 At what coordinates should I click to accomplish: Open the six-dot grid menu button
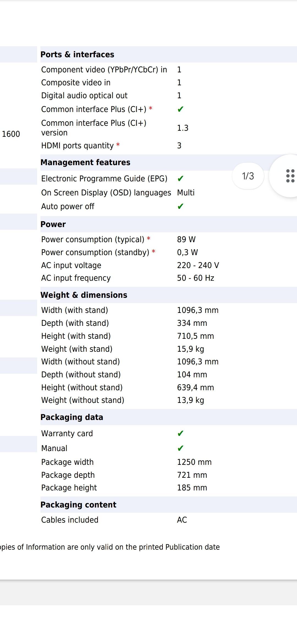(x=290, y=176)
